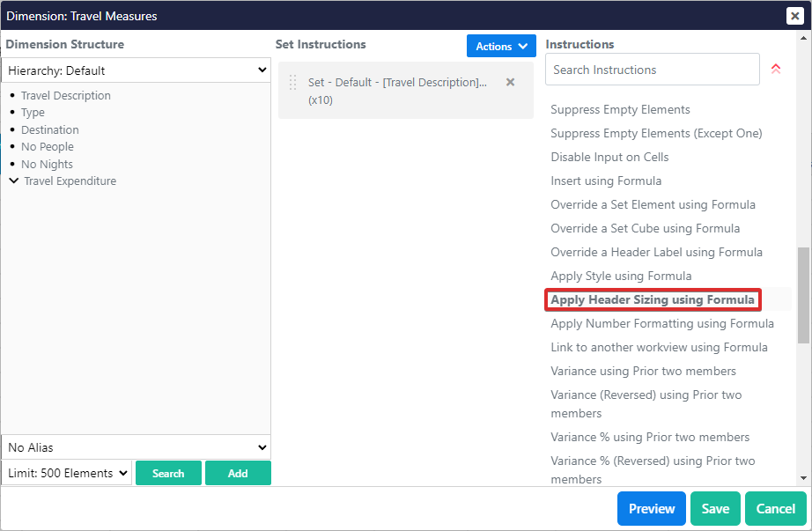The width and height of the screenshot is (812, 531).
Task: Open the No Alias dropdown
Action: pos(136,447)
